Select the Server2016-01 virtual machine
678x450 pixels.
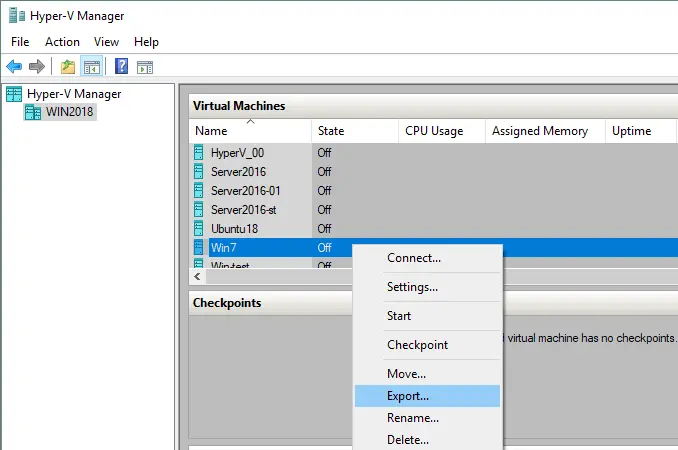pyautogui.click(x=246, y=191)
